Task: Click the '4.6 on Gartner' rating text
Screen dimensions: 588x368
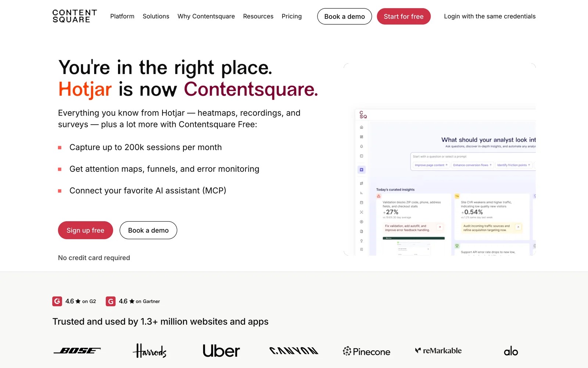Action: [x=139, y=301]
